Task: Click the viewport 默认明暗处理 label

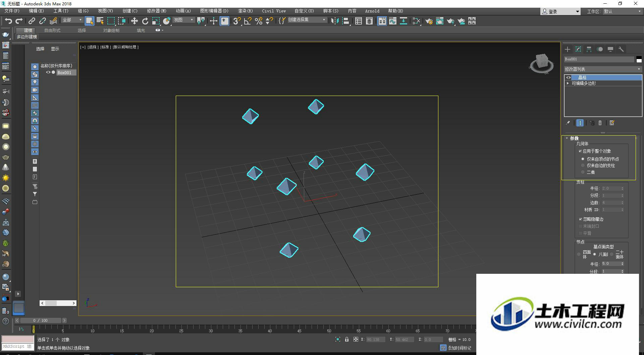Action: [x=126, y=47]
